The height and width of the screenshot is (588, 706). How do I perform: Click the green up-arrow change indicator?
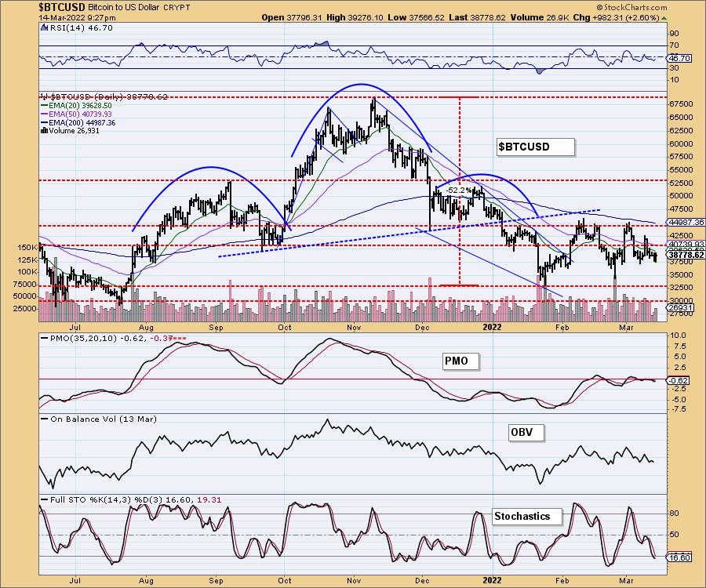[x=664, y=18]
